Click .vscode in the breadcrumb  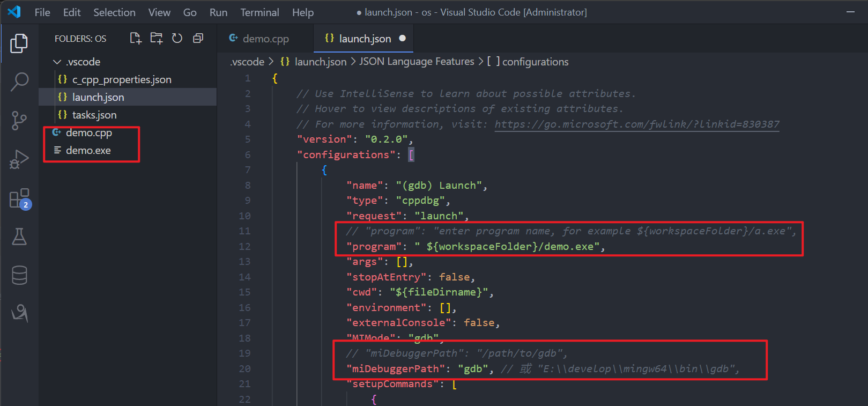tap(247, 62)
